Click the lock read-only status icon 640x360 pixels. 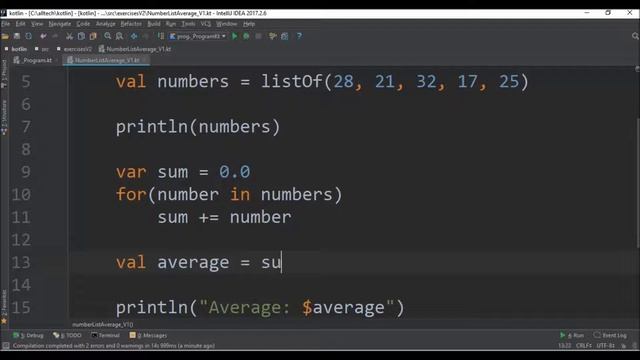click(x=624, y=346)
